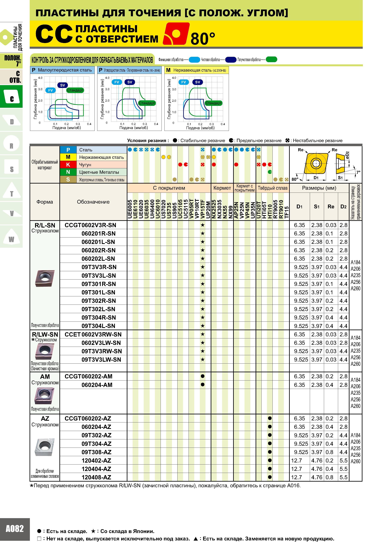Click the AM chipbreaker insert photo

tap(44, 396)
